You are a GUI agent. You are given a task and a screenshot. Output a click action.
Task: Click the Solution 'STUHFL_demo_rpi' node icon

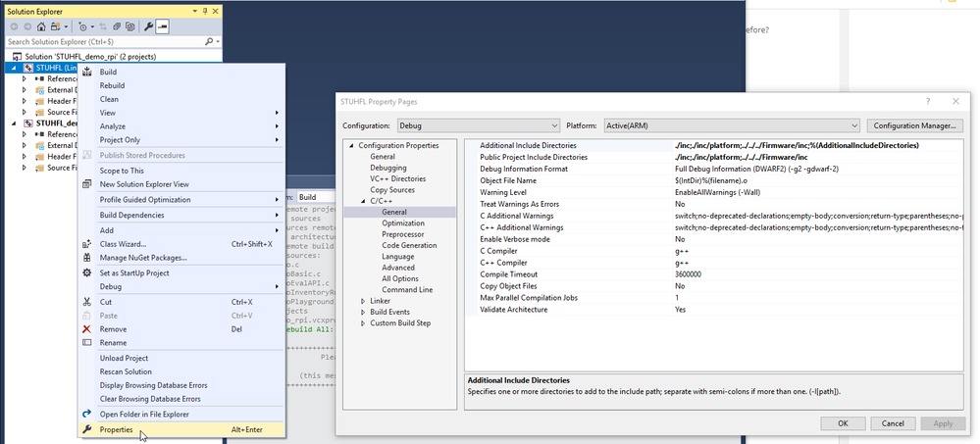[17, 56]
